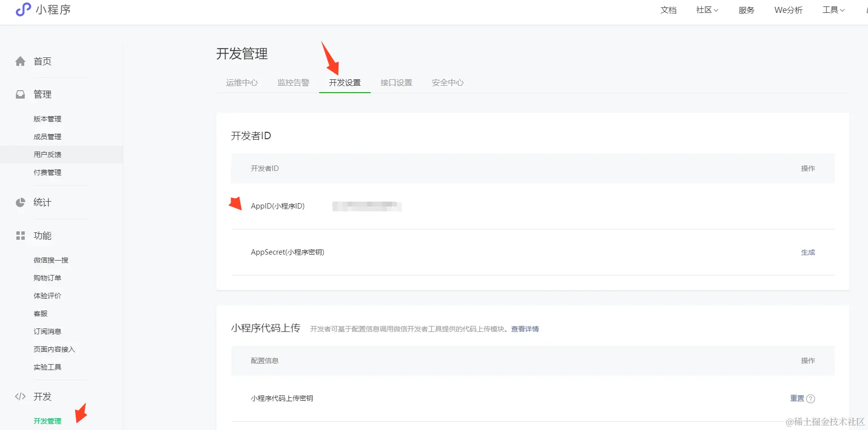Open We分析 in the top navigation
This screenshot has width=868, height=430.
788,10
